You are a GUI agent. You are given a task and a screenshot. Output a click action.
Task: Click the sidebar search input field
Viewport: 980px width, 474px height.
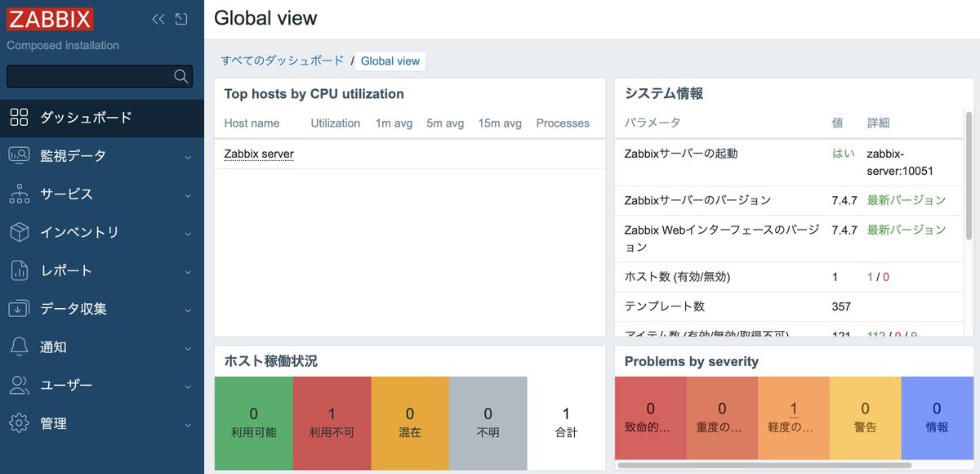tap(100, 76)
